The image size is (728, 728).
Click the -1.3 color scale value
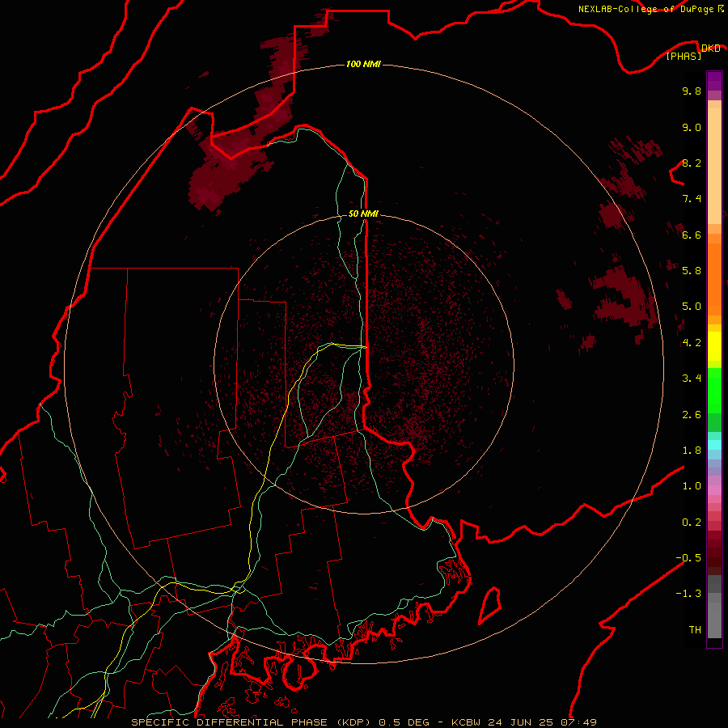pyautogui.click(x=688, y=594)
